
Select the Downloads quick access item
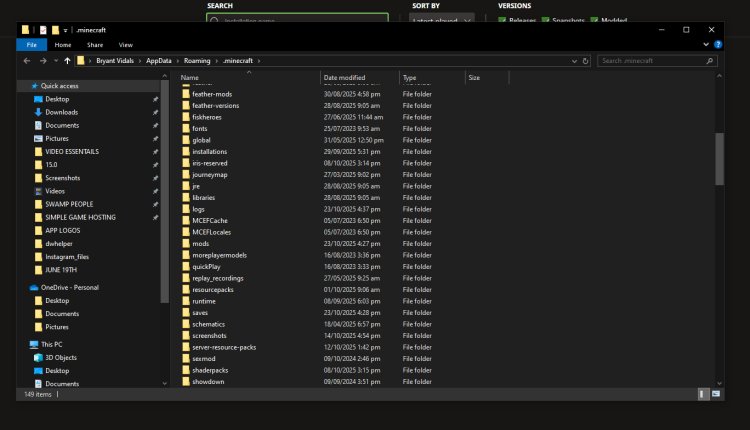coord(61,112)
